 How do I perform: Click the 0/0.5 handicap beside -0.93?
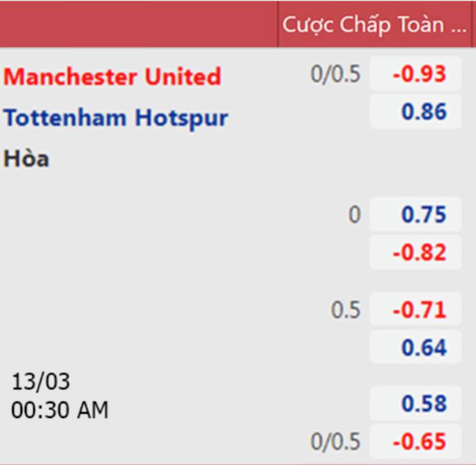336,74
